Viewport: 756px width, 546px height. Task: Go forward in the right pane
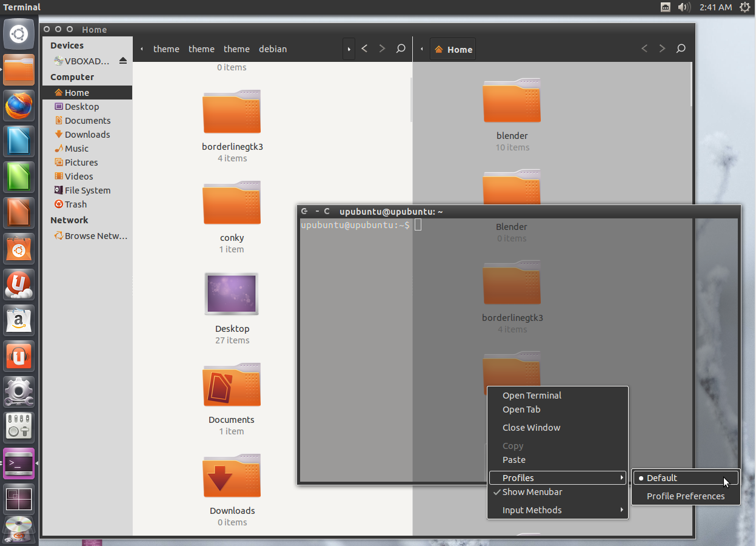click(x=662, y=49)
